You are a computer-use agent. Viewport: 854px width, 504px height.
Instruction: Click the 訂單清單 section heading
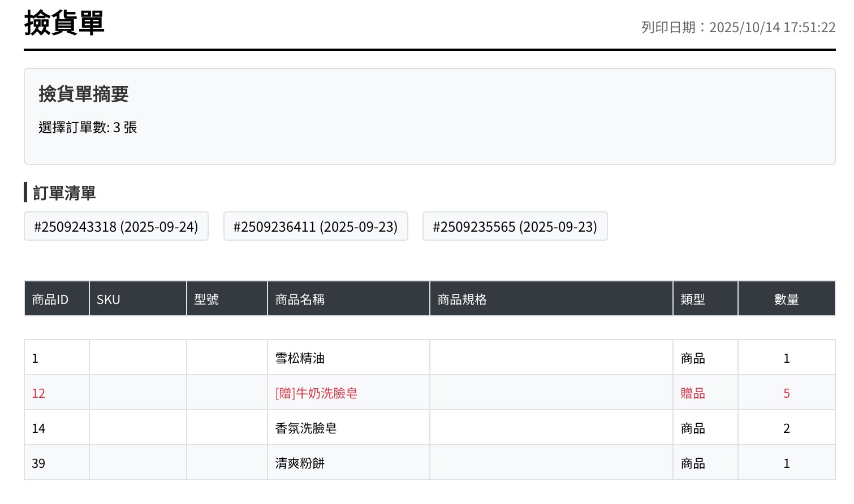click(x=64, y=193)
